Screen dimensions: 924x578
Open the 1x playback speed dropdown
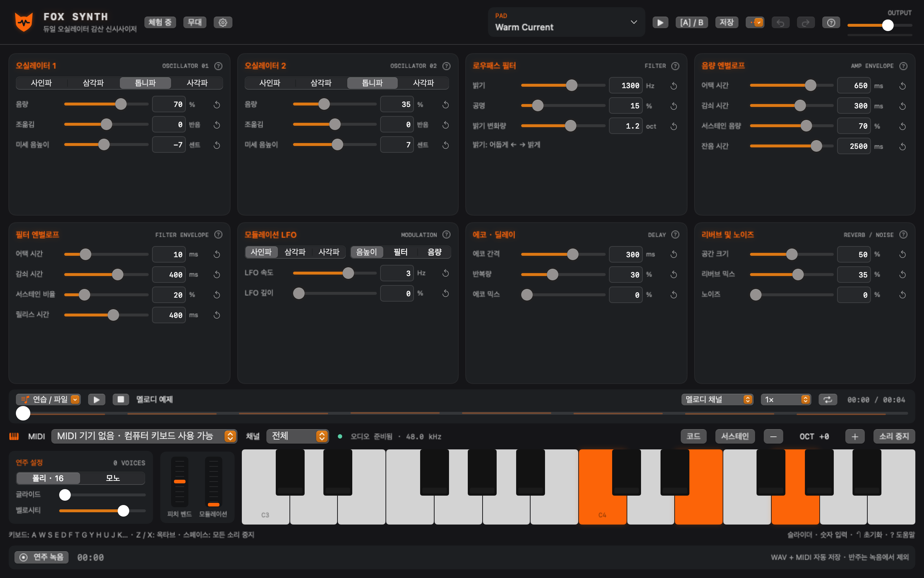[786, 400]
